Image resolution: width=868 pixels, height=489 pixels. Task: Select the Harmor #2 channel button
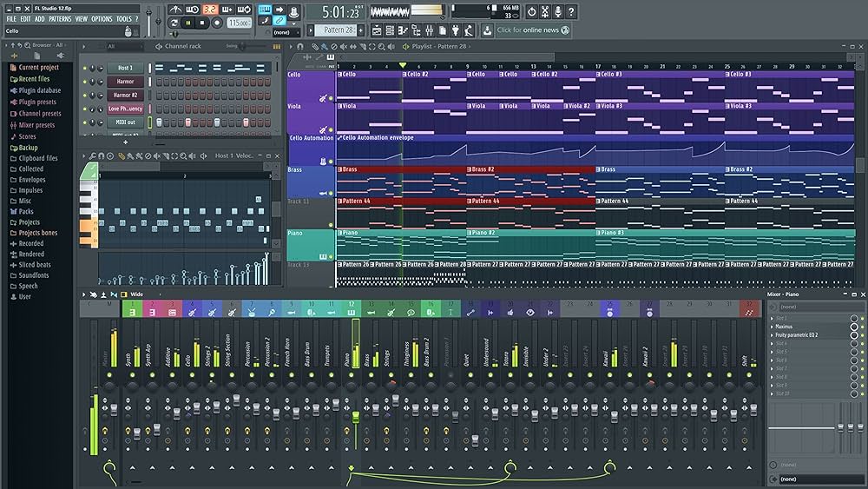point(125,96)
